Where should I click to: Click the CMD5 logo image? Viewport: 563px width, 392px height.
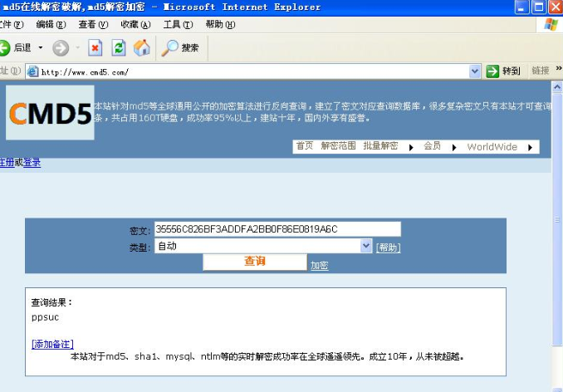click(x=50, y=112)
